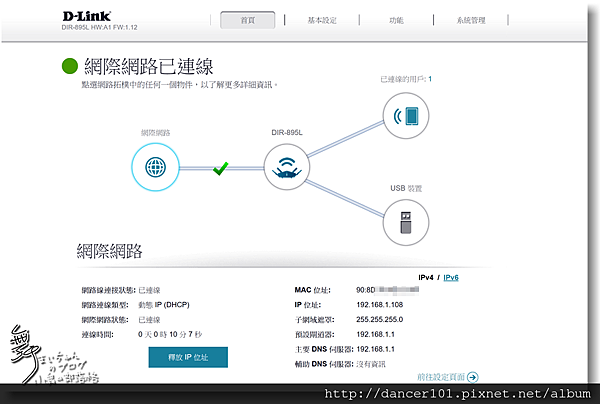
Task: Click the Internet globe icon
Action: 155,167
